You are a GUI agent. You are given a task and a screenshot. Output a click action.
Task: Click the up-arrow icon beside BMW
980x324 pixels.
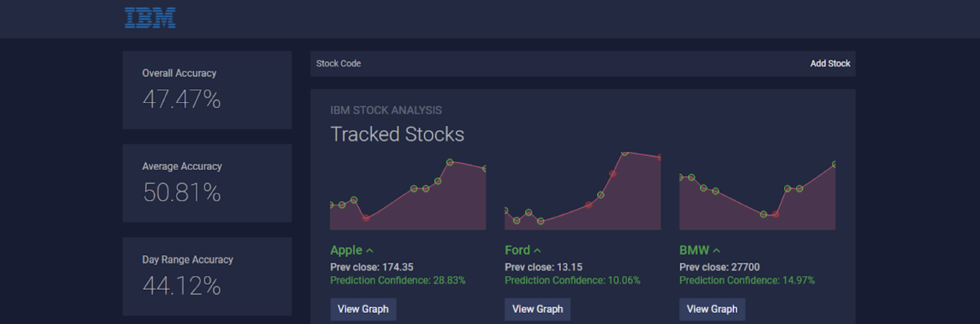716,251
